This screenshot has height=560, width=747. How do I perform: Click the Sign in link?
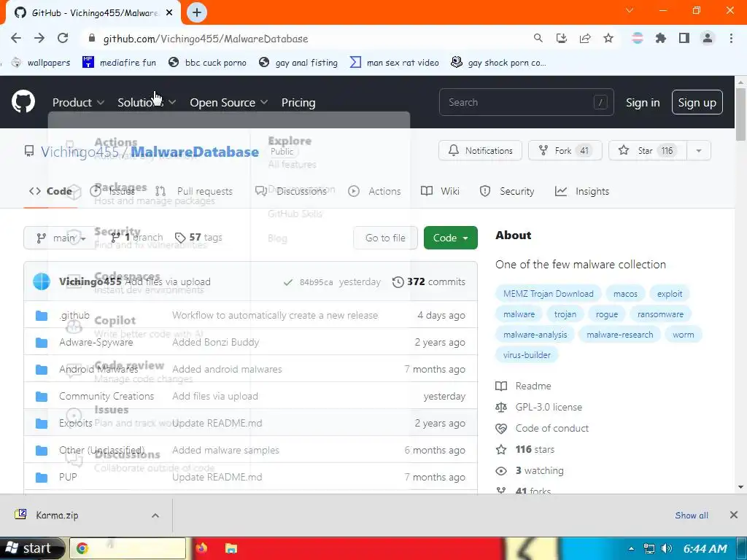[643, 102]
